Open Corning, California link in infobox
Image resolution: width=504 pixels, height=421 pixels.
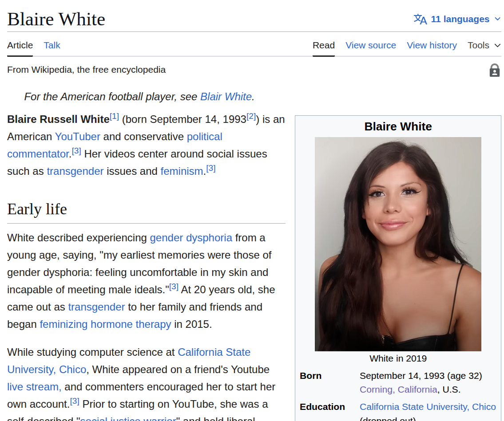[x=398, y=390]
